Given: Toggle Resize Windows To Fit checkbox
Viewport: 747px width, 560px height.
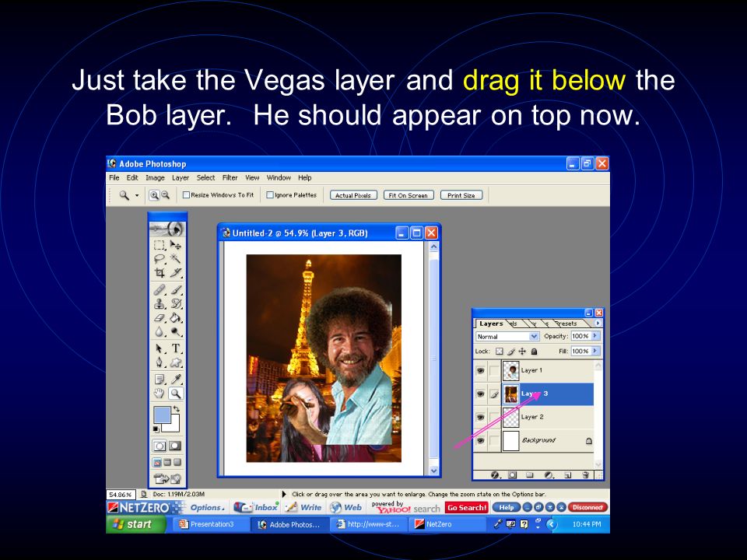Looking at the screenshot, I should pos(186,194).
